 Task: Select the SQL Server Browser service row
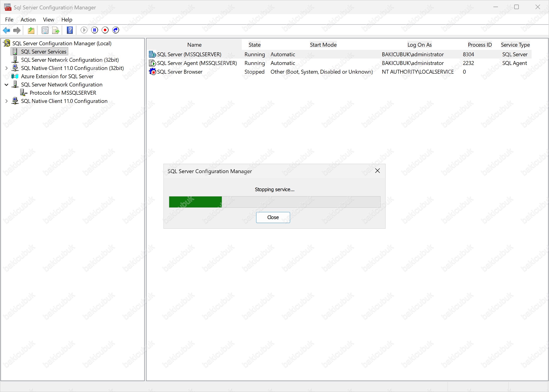pos(179,72)
